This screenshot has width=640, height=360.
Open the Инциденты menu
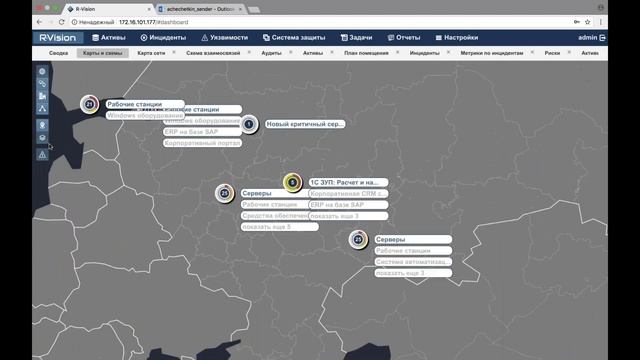(x=163, y=38)
